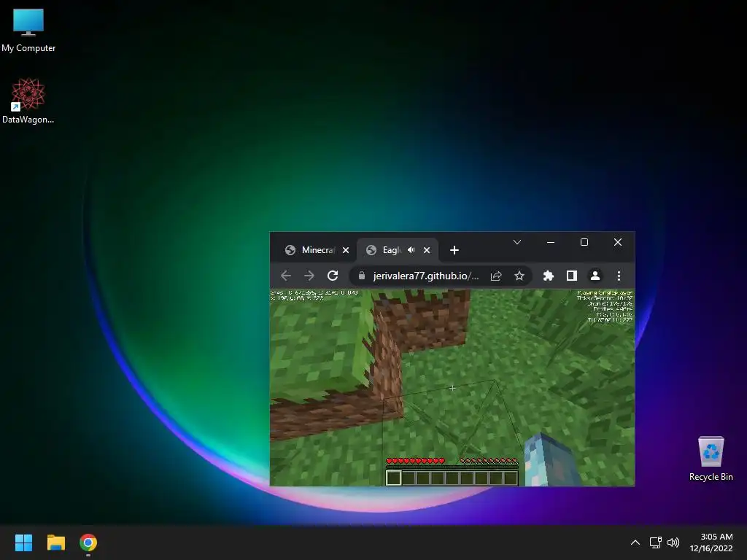Switch to the Eagle tab

coord(392,250)
